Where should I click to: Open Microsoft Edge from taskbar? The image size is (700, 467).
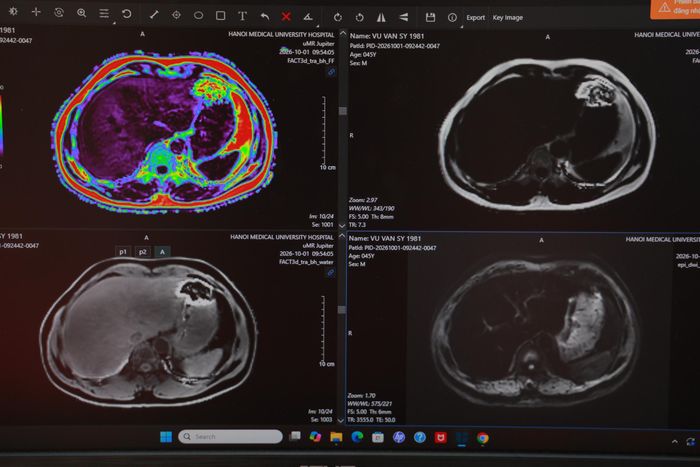pos(357,437)
